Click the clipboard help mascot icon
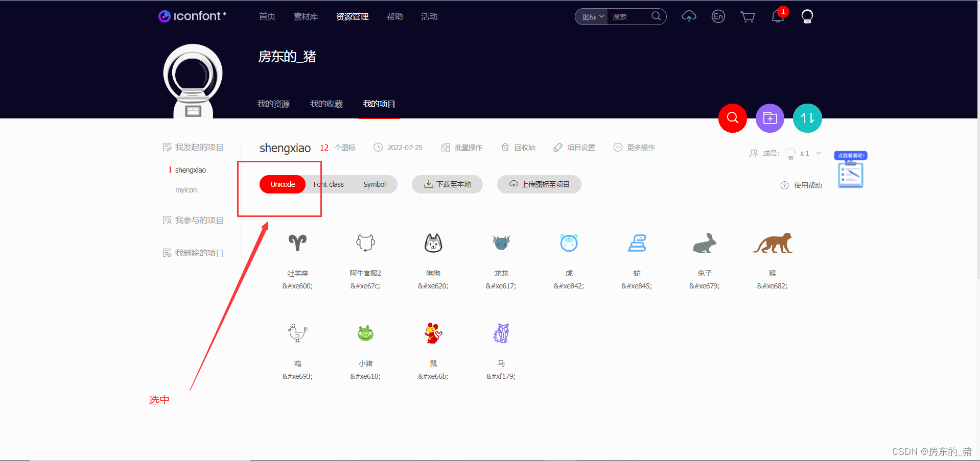The height and width of the screenshot is (461, 980). coord(851,170)
